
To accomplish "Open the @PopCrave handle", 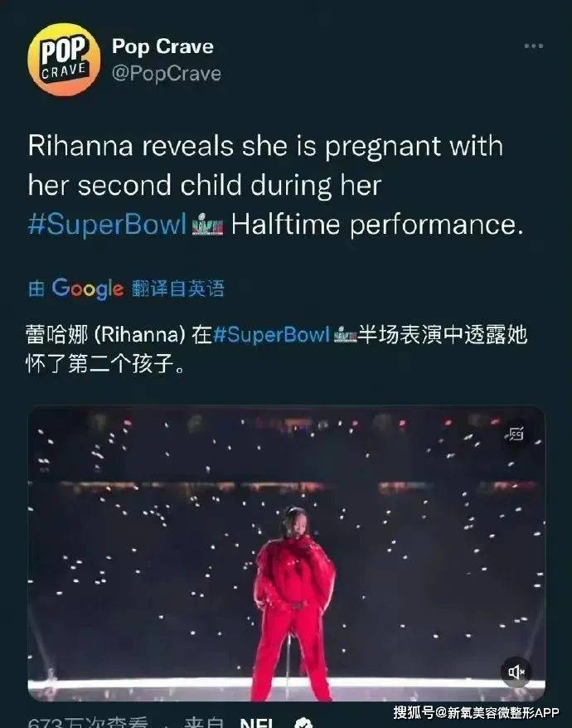I will pos(167,73).
